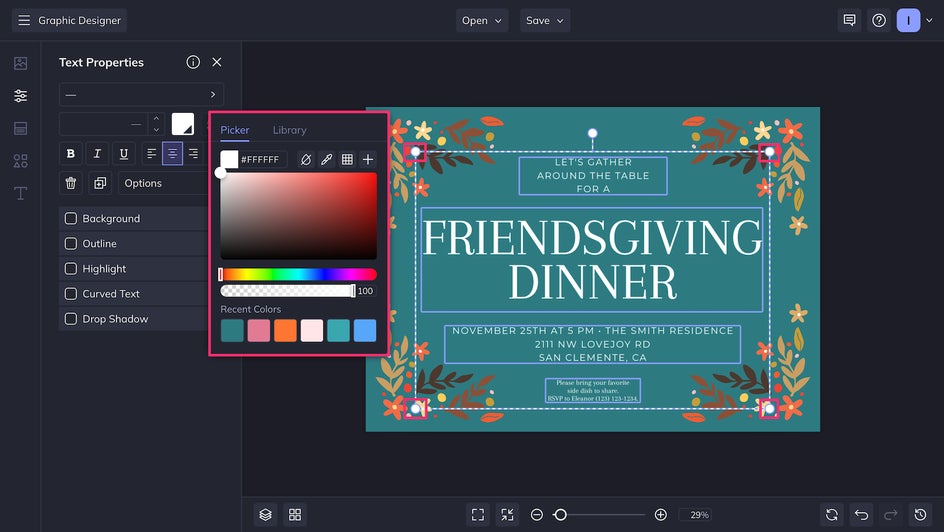Select the dark teal recent color

point(232,330)
